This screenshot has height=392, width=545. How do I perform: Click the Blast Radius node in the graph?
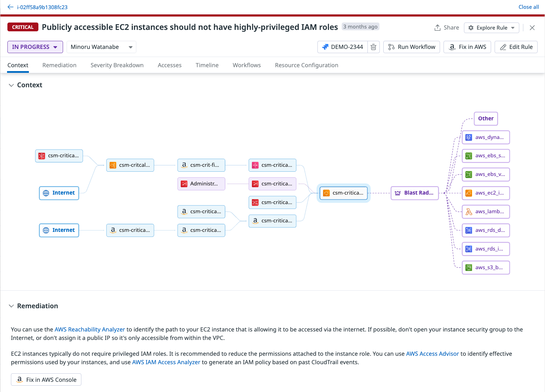[x=414, y=193]
